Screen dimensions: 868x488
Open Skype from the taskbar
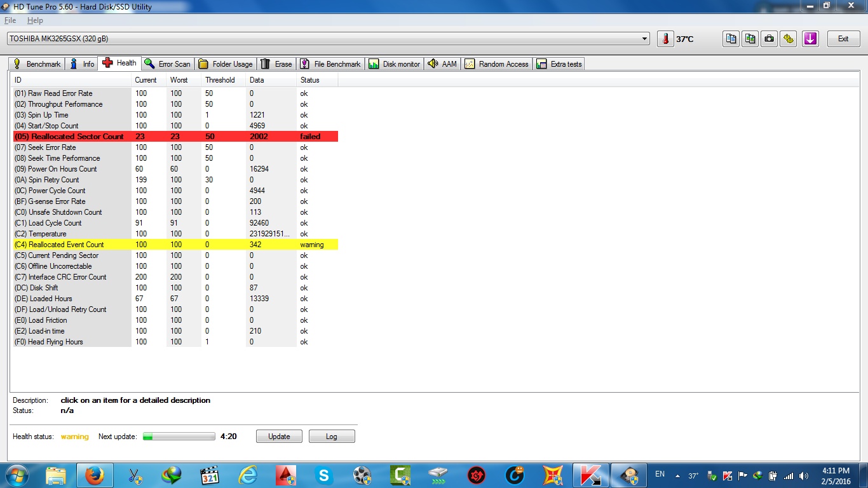pos(324,475)
